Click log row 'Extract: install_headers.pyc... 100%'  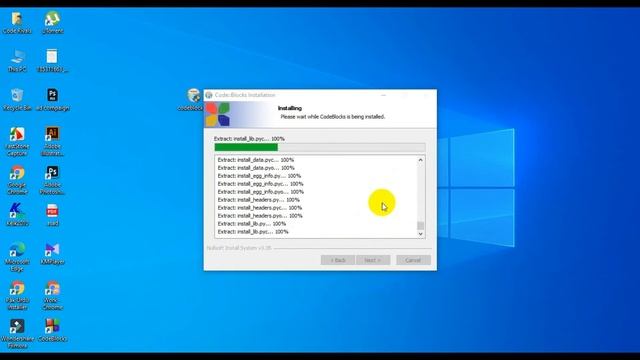260,208
